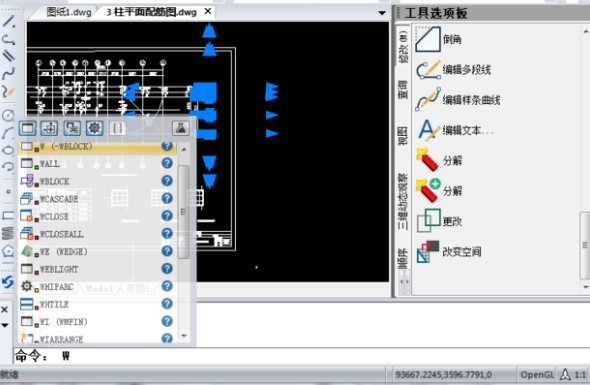Close the 3 柱平面配筋图.dwg tab

(208, 12)
